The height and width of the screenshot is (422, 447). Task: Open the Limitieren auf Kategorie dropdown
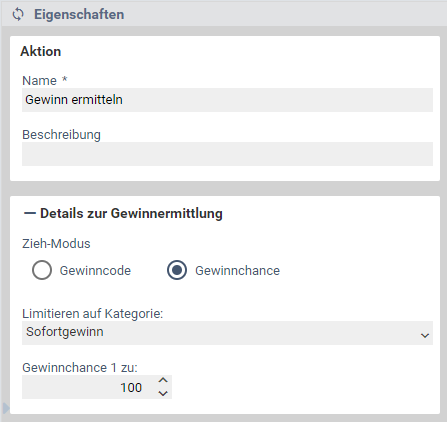227,333
